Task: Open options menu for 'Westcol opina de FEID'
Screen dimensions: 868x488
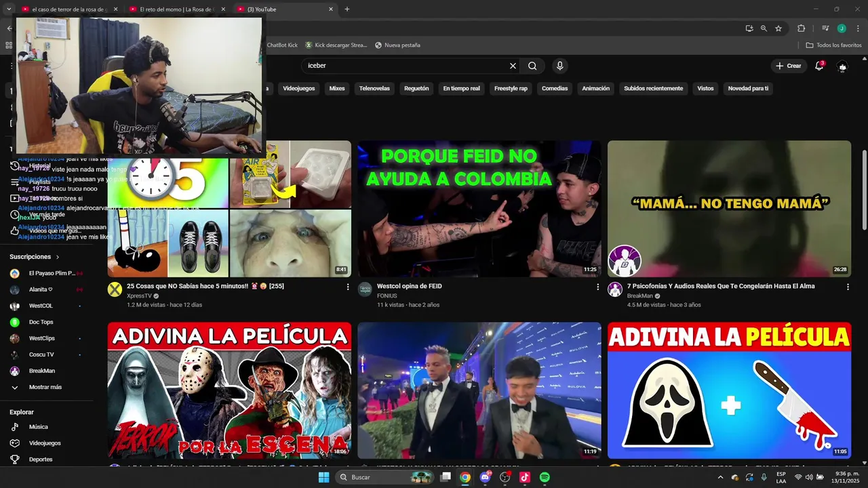Action: tap(597, 287)
